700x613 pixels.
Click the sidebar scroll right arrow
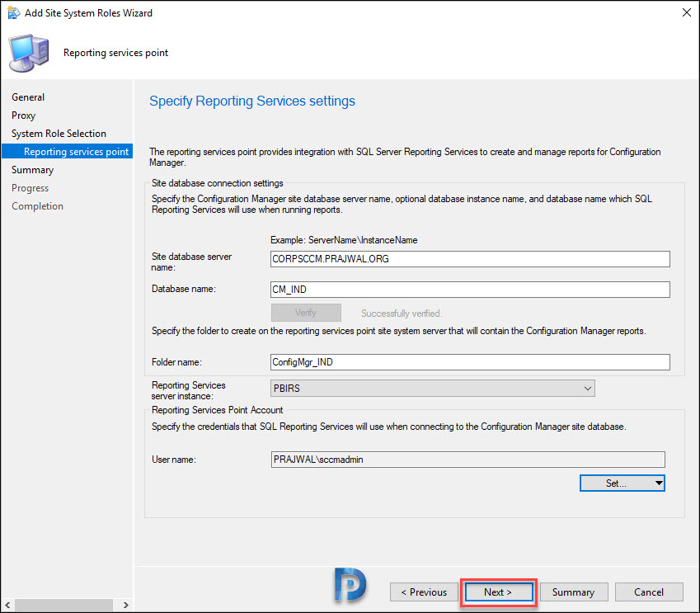[x=126, y=605]
